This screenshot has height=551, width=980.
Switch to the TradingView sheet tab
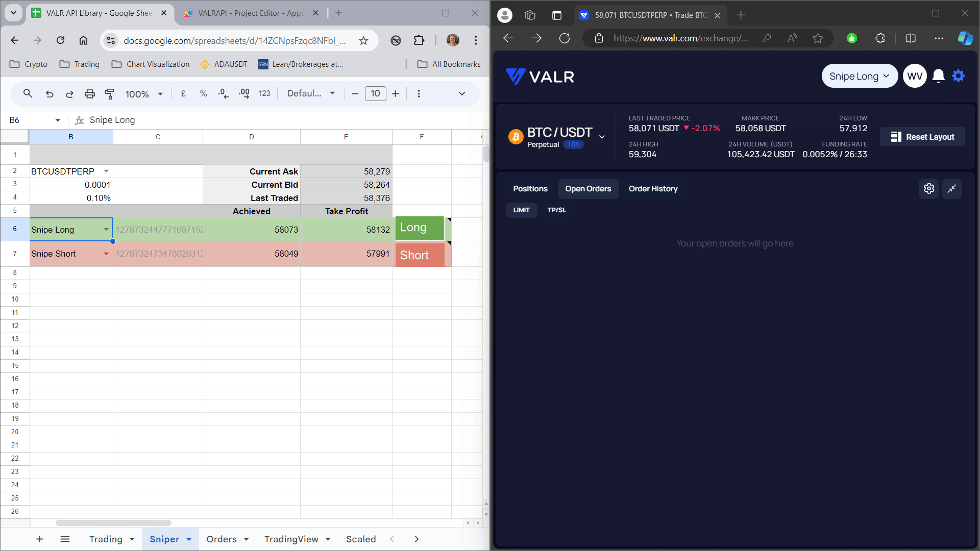pos(291,539)
